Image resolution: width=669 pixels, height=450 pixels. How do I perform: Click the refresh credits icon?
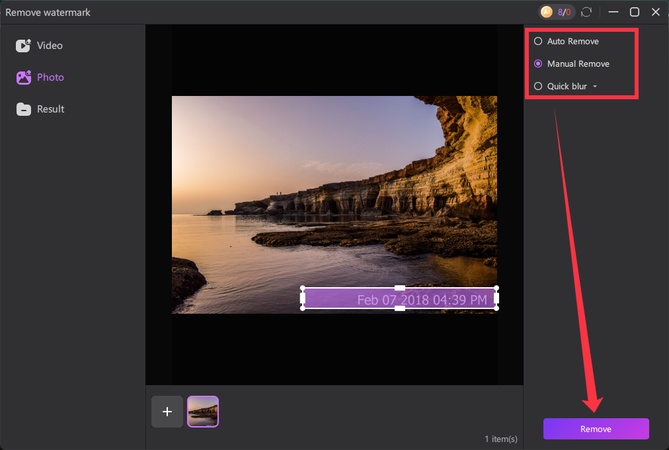(586, 12)
